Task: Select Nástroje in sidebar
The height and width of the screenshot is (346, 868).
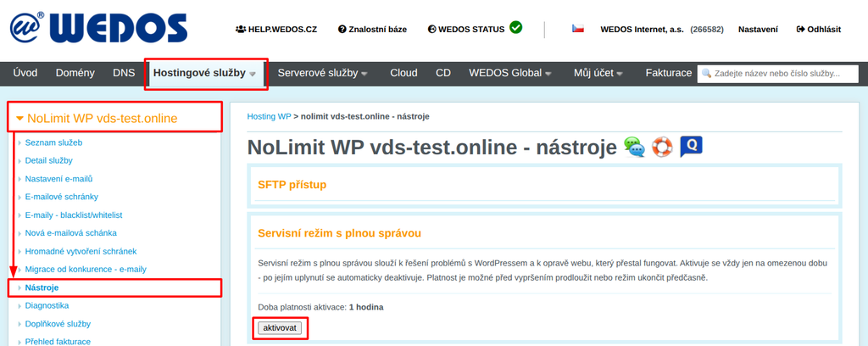Action: [x=42, y=287]
